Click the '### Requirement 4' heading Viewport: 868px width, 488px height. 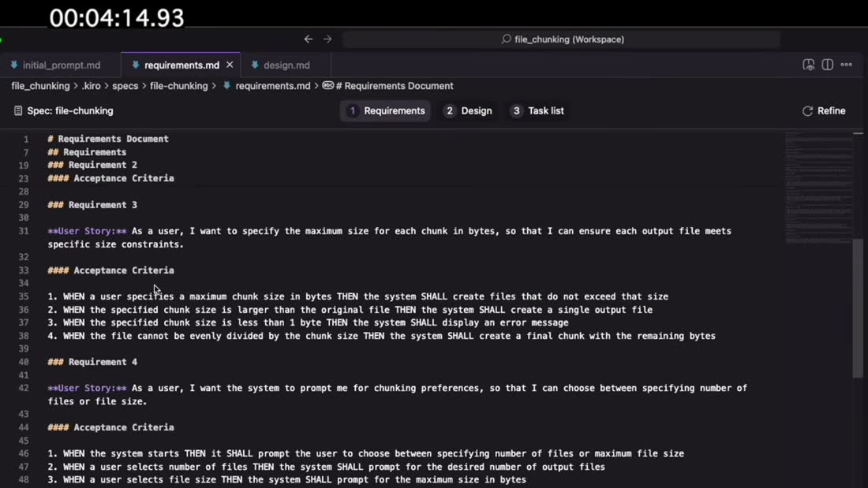(92, 362)
